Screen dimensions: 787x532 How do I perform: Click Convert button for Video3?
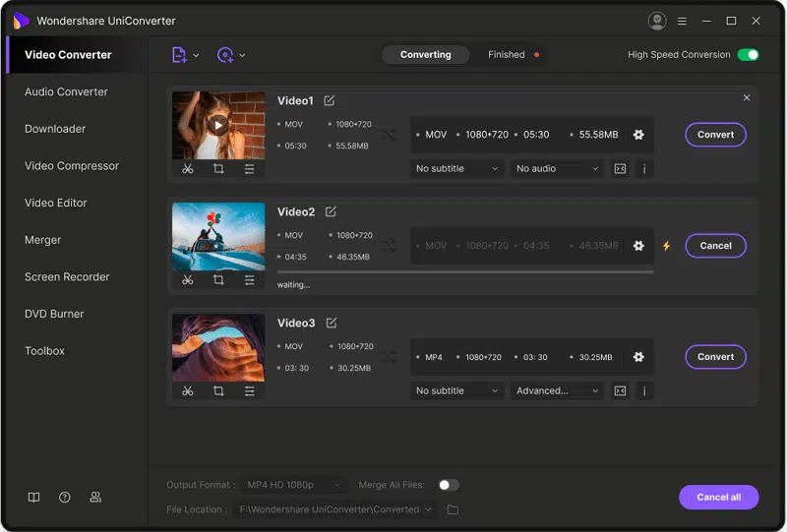pos(715,356)
